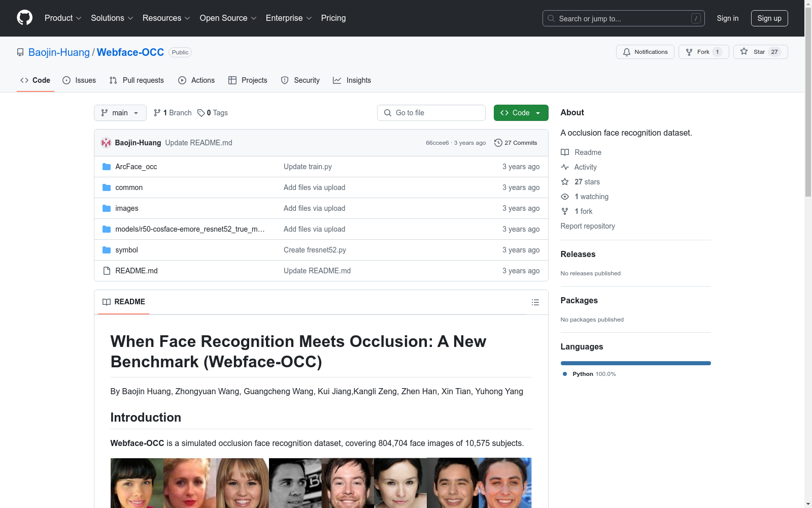The height and width of the screenshot is (508, 812).
Task: Expand the main branch selector
Action: (x=120, y=113)
